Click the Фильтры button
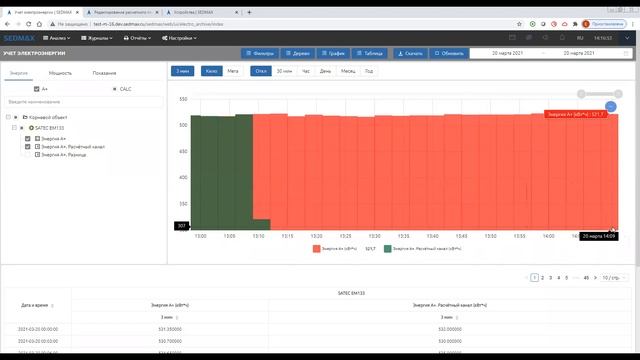The width and height of the screenshot is (640, 360). (260, 53)
